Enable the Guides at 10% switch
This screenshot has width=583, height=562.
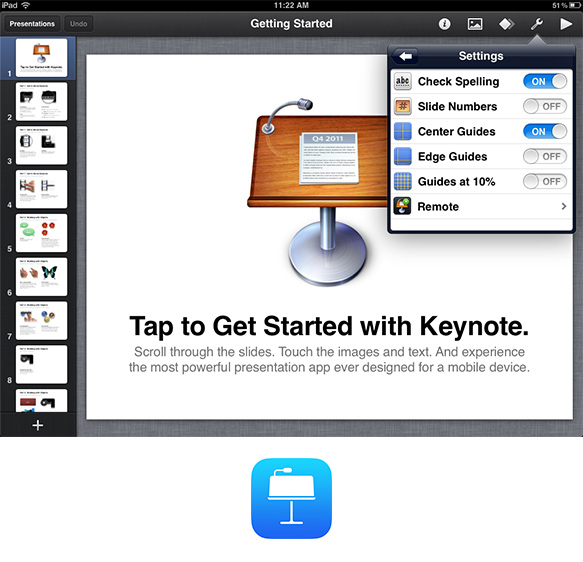(545, 181)
